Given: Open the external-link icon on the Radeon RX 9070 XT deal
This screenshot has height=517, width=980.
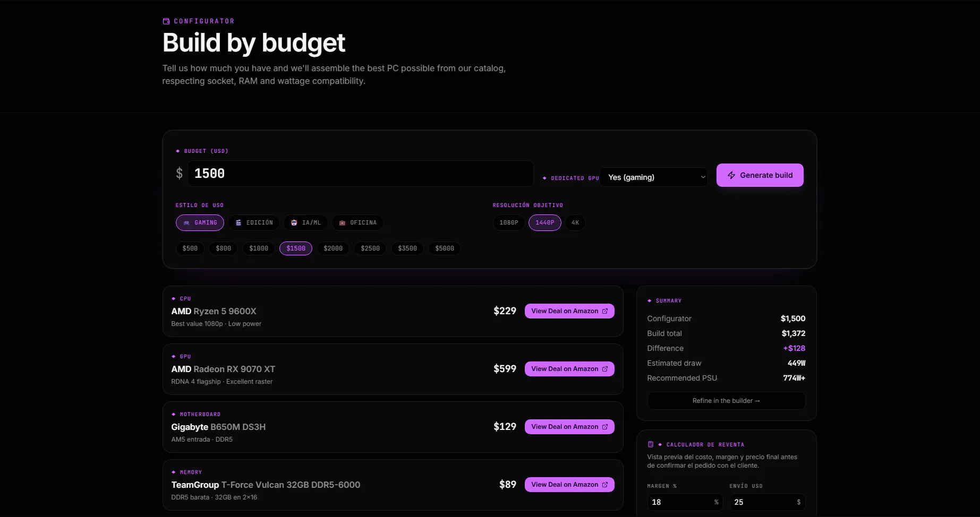Looking at the screenshot, I should (605, 369).
